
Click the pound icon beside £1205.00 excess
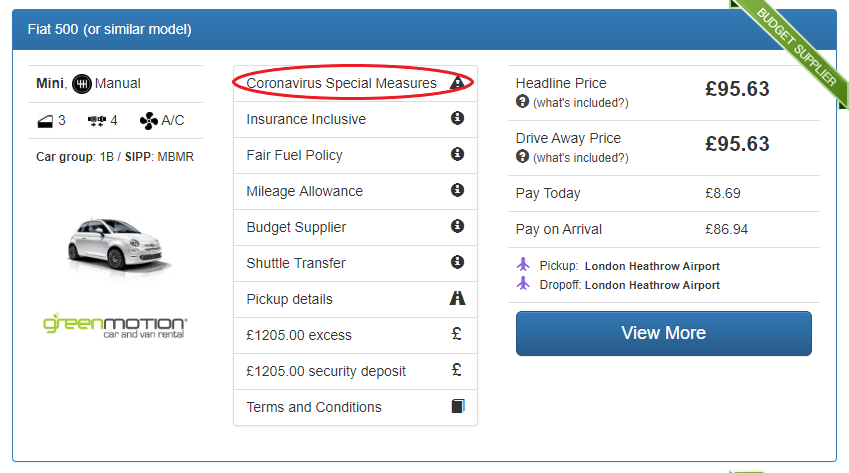[x=457, y=335]
